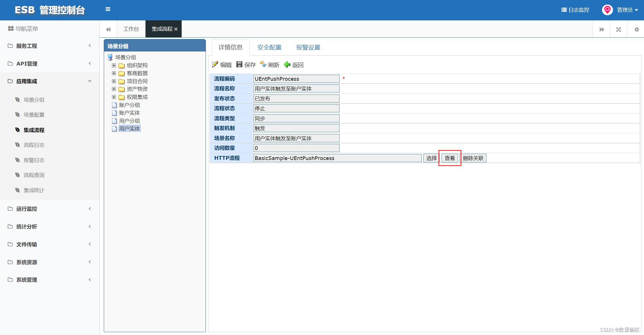Click the Edit pencil icon
Viewport: 644px width, 335px height.
(x=215, y=64)
